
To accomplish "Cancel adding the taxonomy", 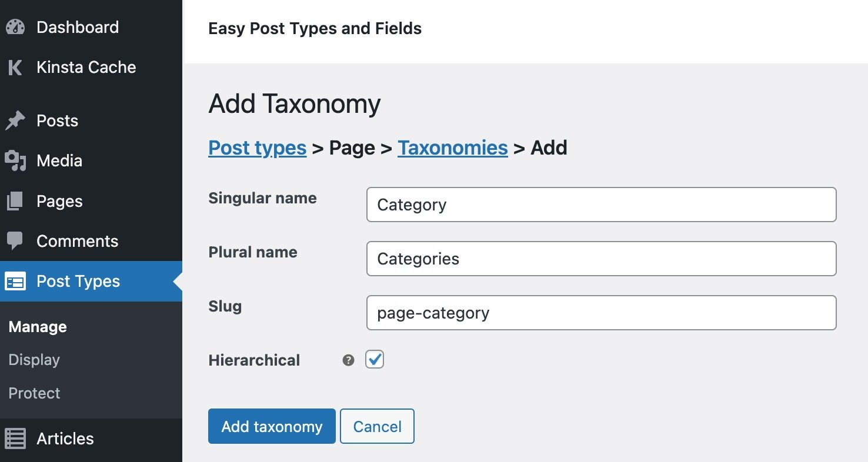I will coord(377,426).
